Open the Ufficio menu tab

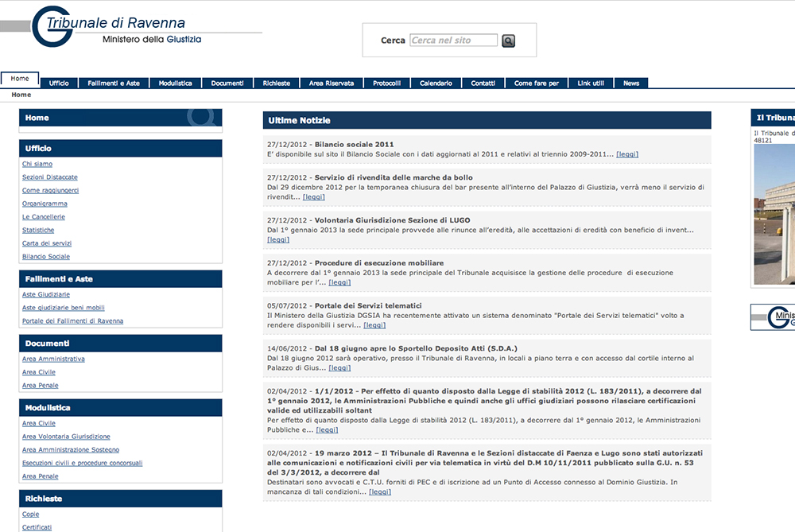[x=59, y=83]
